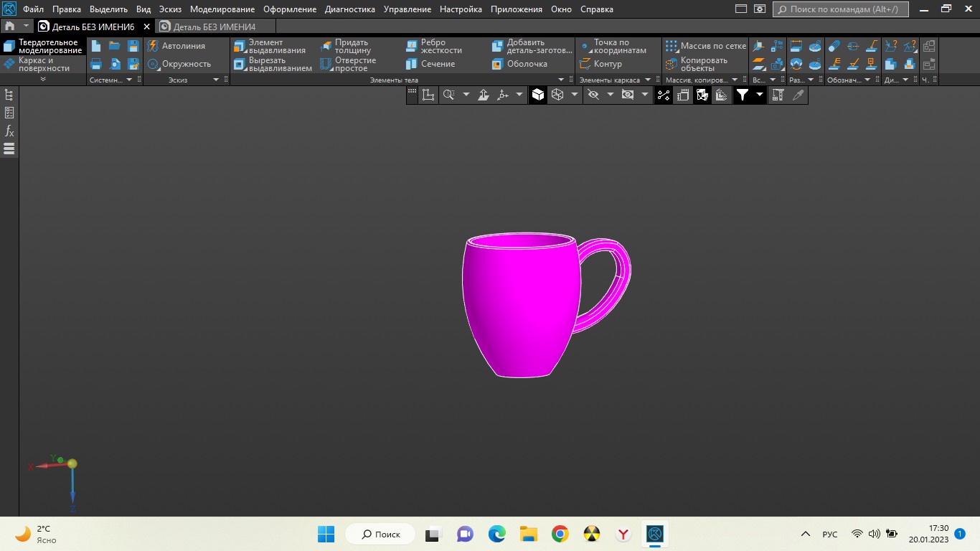
Task: Open the Моделирование menu
Action: [x=222, y=9]
